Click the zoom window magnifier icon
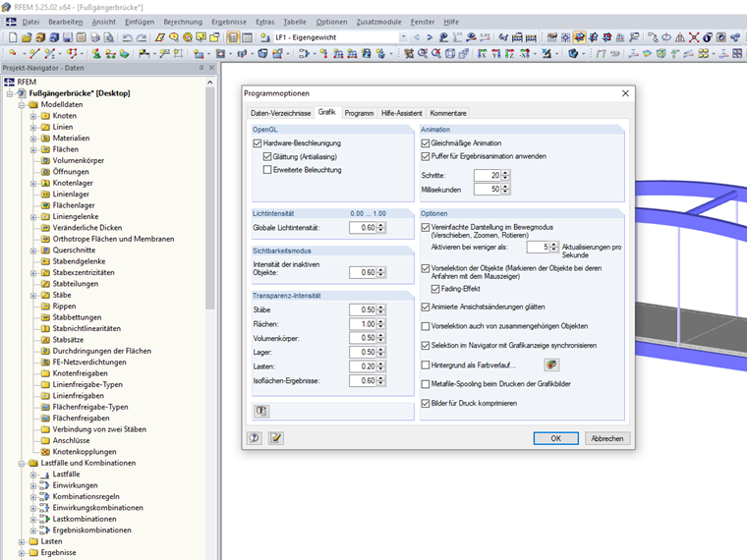Screen dimensions: 747x560 tap(423, 53)
